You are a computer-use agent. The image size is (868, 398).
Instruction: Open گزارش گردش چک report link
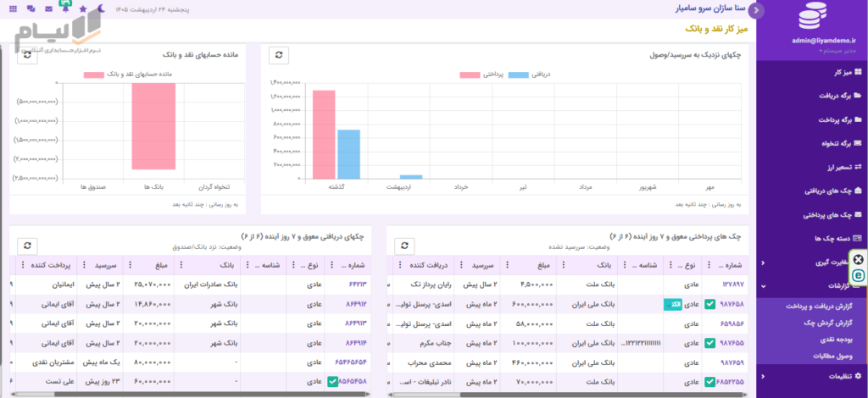(x=825, y=323)
